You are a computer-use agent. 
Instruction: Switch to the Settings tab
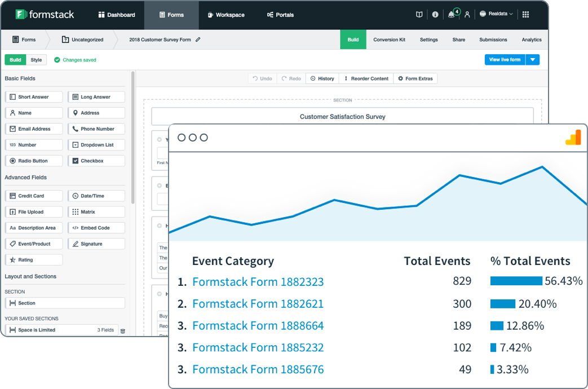tap(428, 39)
